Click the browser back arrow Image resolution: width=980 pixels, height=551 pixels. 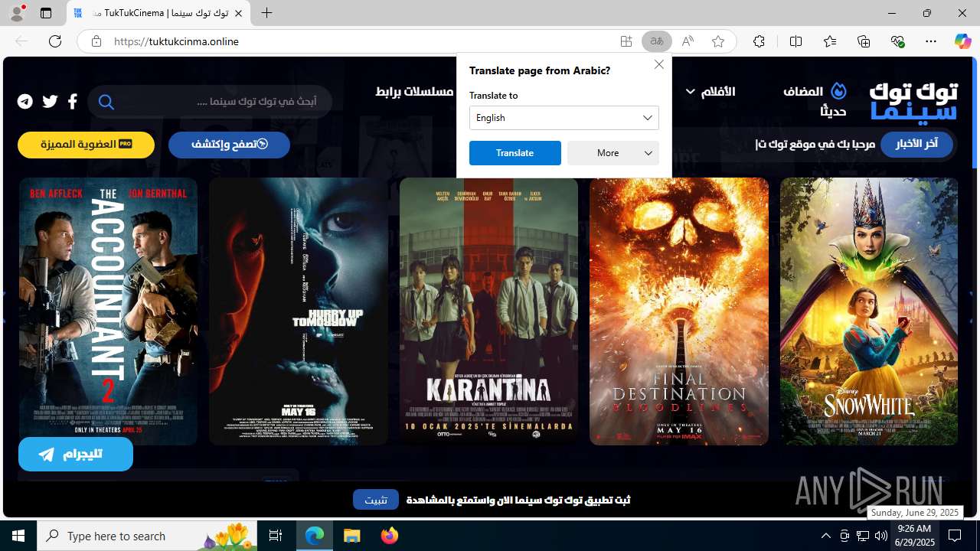pos(21,41)
